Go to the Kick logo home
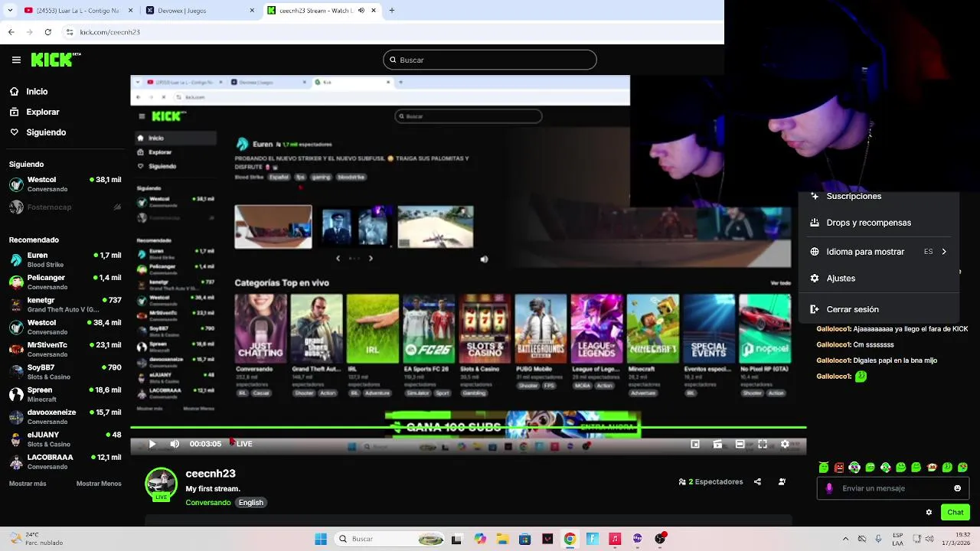This screenshot has width=980, height=551. point(55,60)
